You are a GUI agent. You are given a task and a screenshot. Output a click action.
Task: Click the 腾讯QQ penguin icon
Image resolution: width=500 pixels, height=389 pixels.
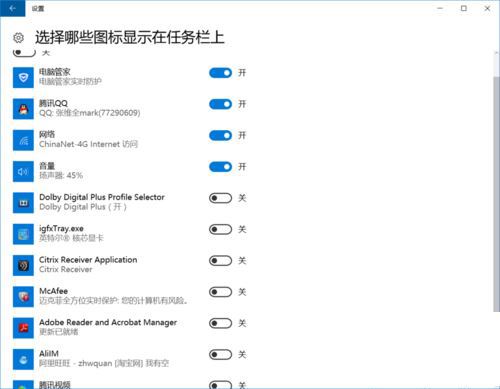click(x=23, y=109)
